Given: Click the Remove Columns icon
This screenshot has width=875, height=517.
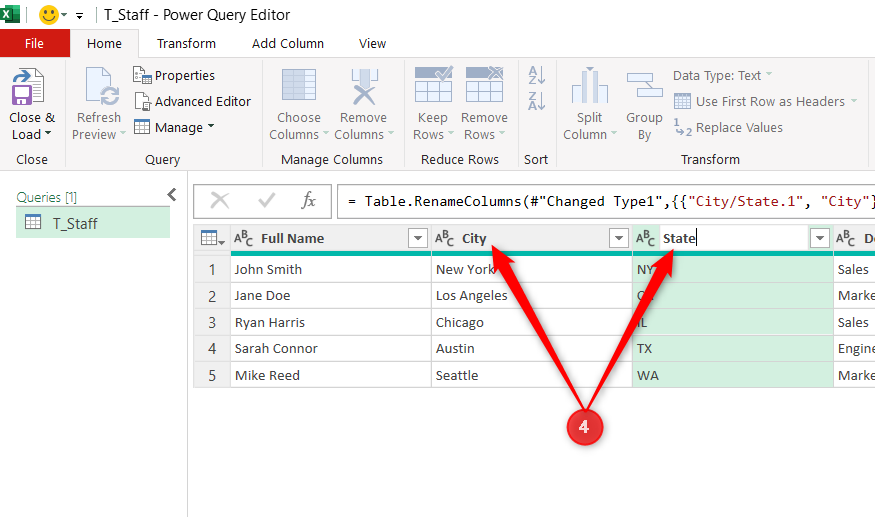Looking at the screenshot, I should (364, 86).
